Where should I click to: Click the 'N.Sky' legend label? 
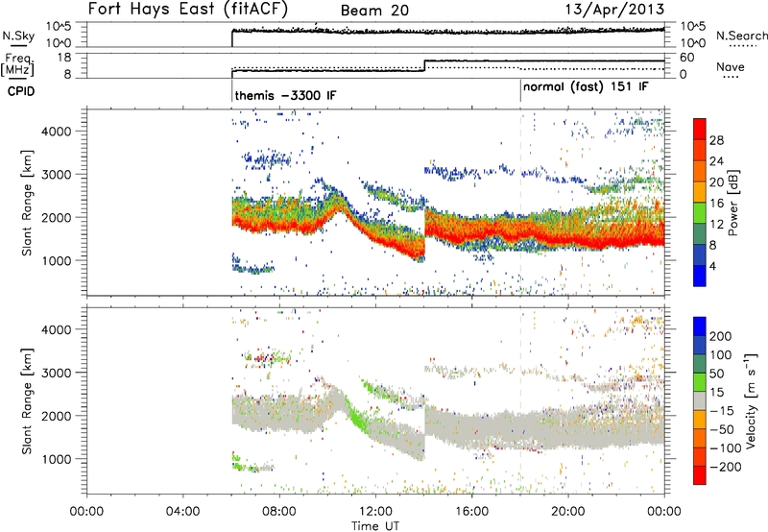click(18, 36)
